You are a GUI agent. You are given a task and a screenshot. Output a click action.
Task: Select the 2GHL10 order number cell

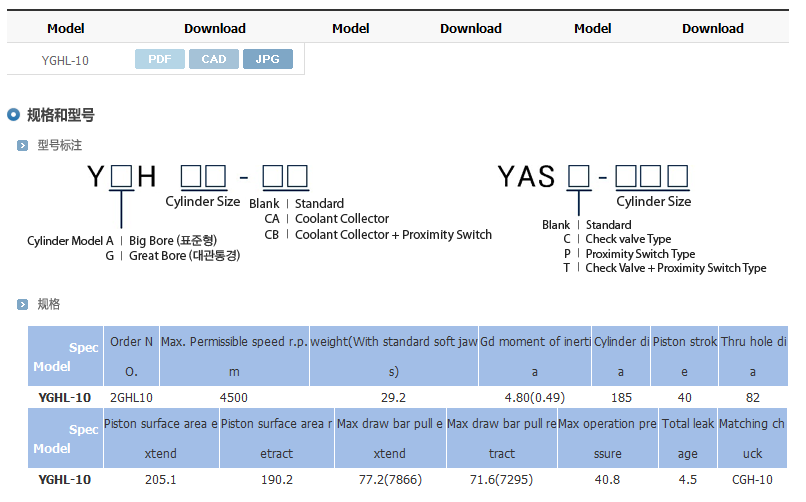point(131,397)
